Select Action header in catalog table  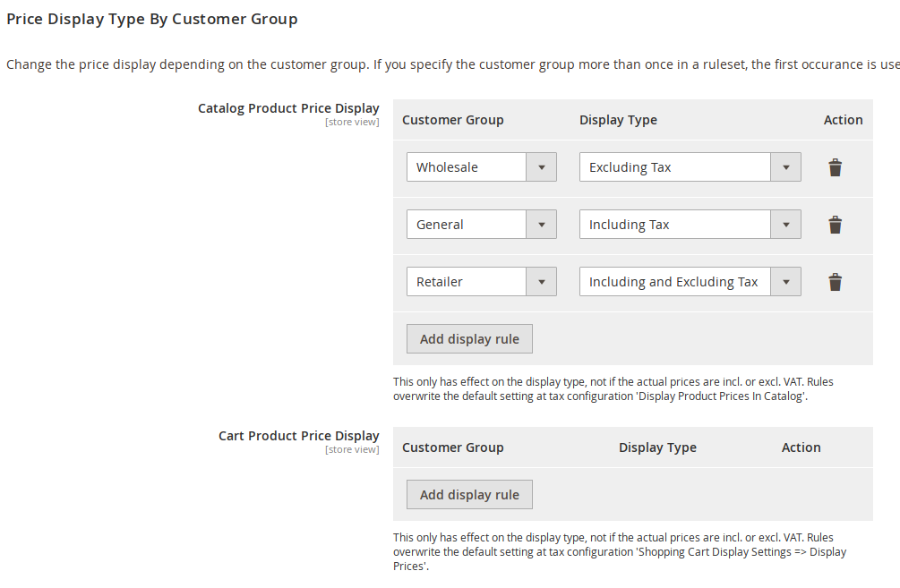843,120
